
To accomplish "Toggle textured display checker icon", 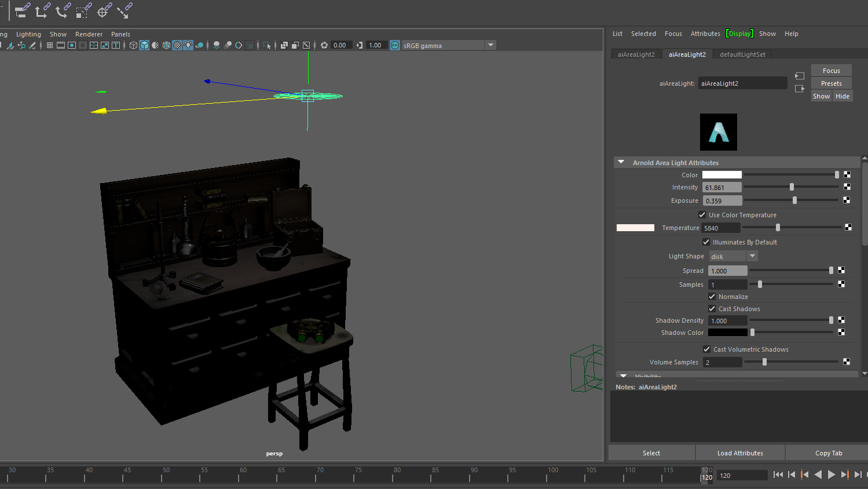I will (177, 45).
